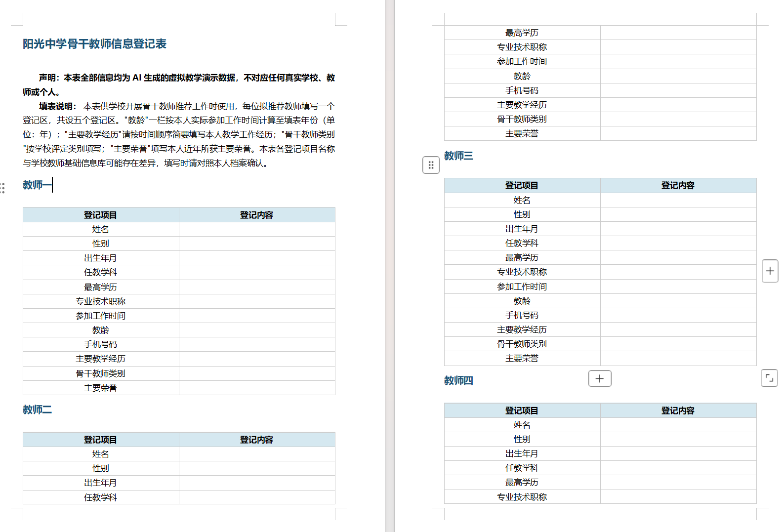Click the 教师二 heading
784x532 pixels.
[37, 409]
